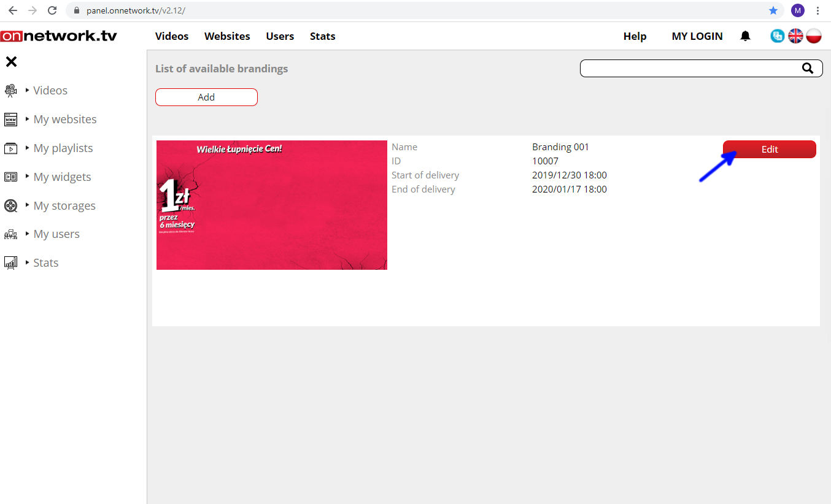Viewport: 831px width, 504px height.
Task: Expand the My storages sidebar section
Action: point(64,206)
